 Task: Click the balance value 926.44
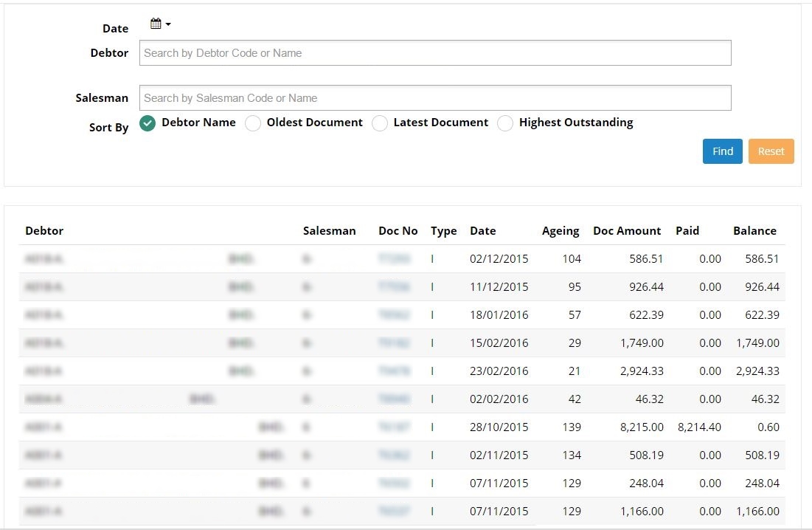coord(762,286)
